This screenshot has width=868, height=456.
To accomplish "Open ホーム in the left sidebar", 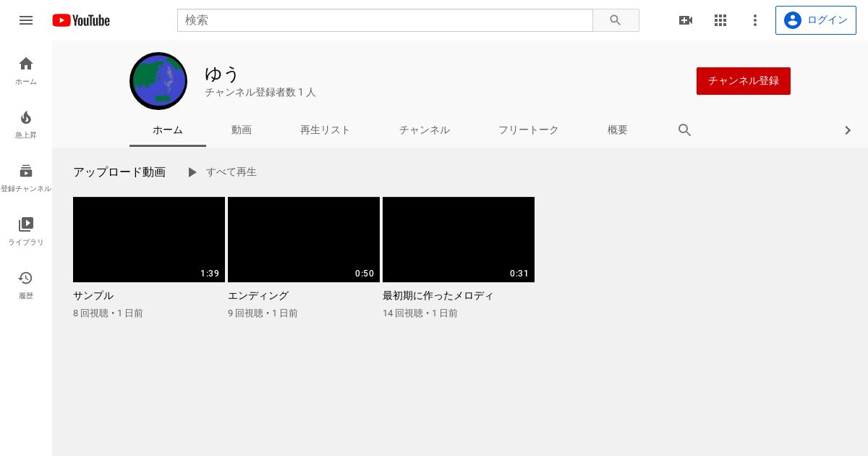I will (x=26, y=71).
